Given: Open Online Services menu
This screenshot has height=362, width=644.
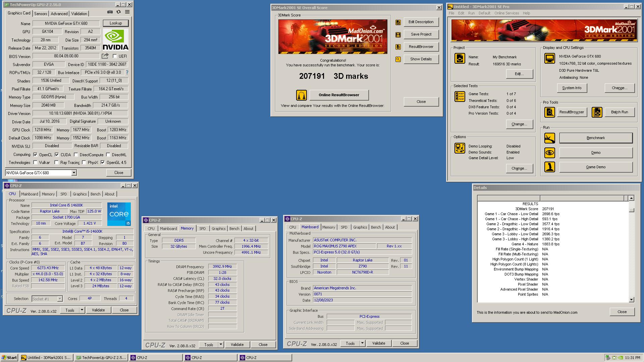Looking at the screenshot, I should (506, 13).
